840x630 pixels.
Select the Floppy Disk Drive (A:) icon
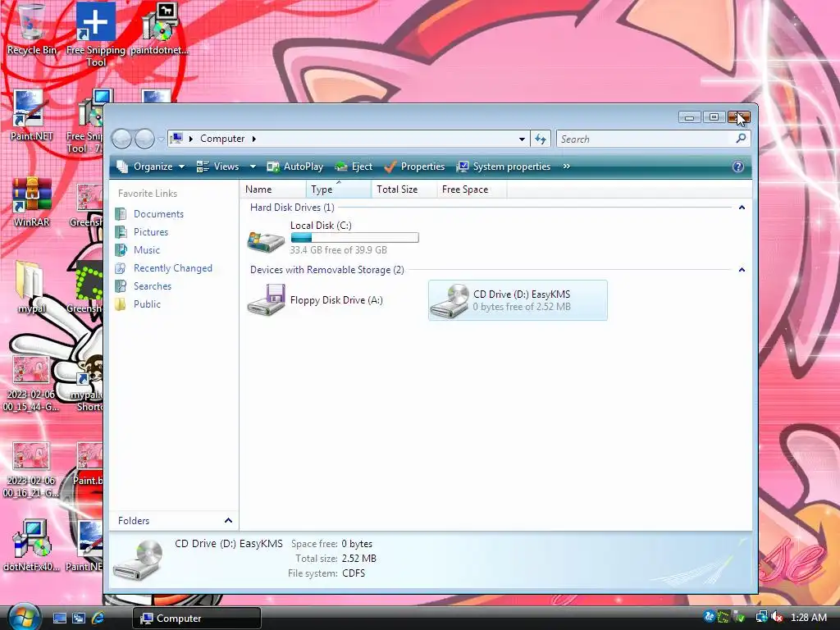267,300
